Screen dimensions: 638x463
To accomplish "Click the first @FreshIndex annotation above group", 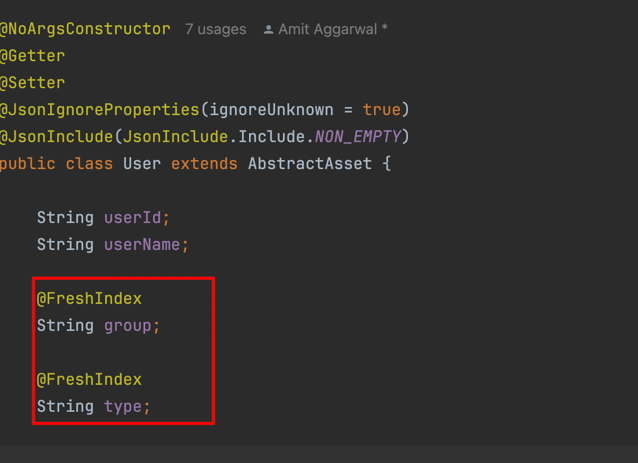I will coord(89,298).
